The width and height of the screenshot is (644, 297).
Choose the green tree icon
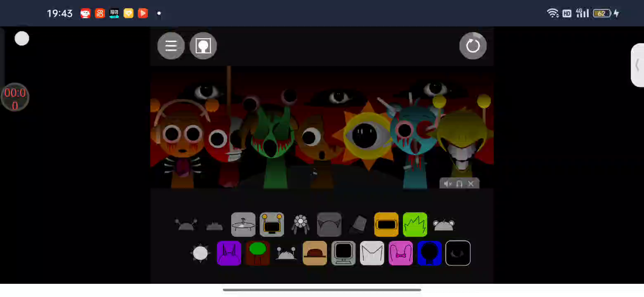click(x=258, y=253)
